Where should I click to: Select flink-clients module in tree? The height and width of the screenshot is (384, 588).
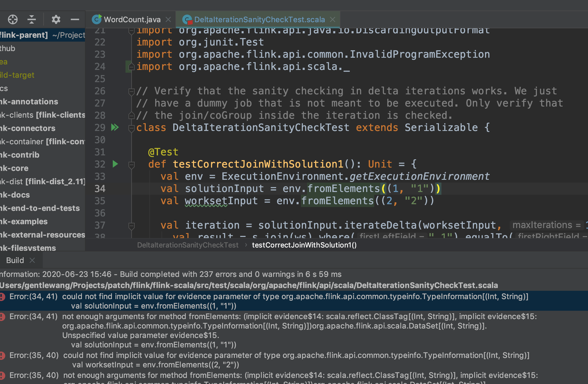point(42,115)
